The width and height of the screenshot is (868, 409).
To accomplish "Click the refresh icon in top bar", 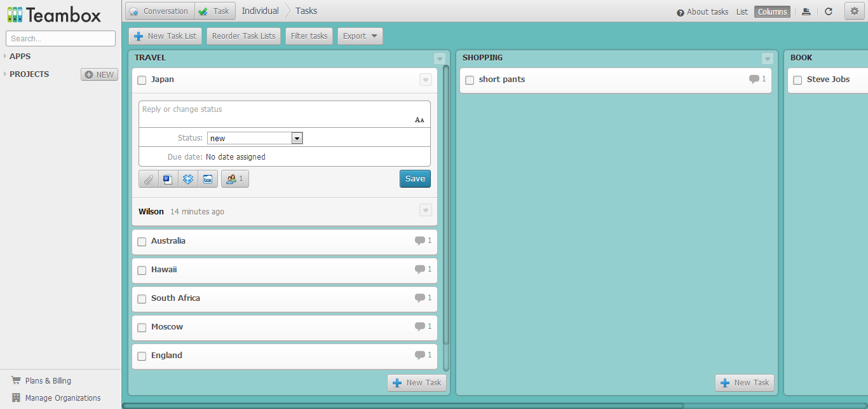I will [x=829, y=11].
